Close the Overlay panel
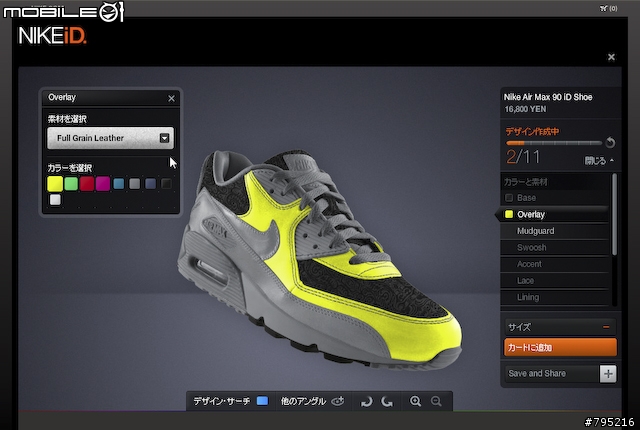This screenshot has width=640, height=430. [x=171, y=98]
